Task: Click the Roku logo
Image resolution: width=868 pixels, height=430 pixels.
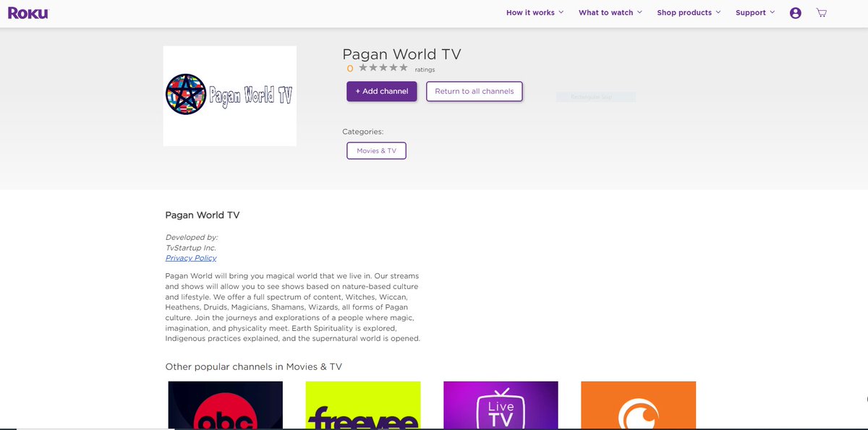Action: tap(28, 12)
